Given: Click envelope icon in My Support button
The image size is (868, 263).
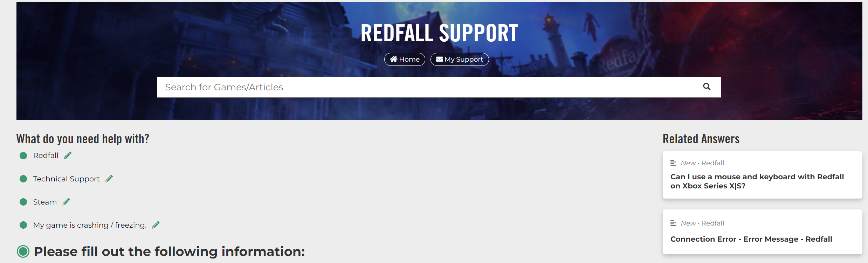Looking at the screenshot, I should tap(439, 59).
